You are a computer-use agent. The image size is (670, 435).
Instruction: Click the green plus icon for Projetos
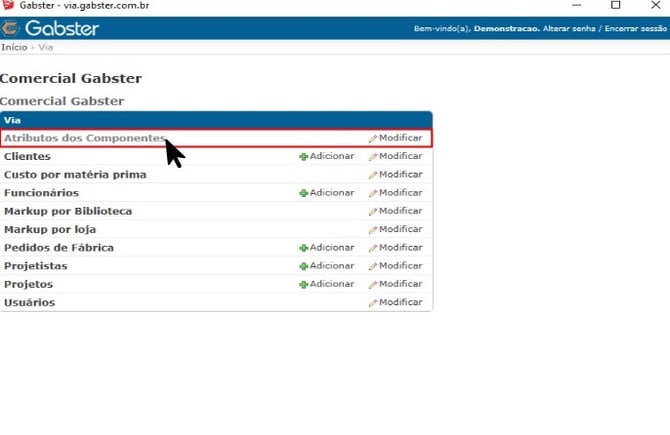click(304, 285)
